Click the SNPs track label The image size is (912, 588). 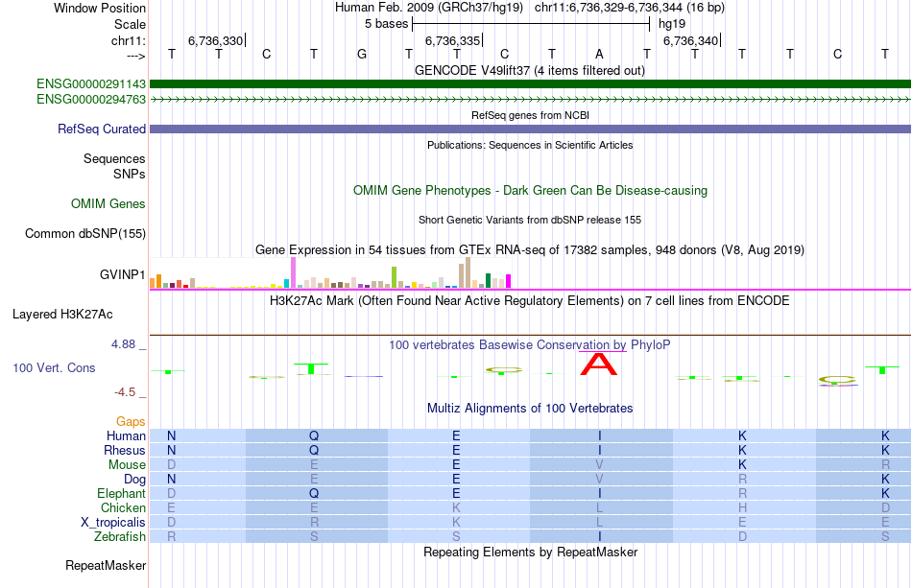130,174
